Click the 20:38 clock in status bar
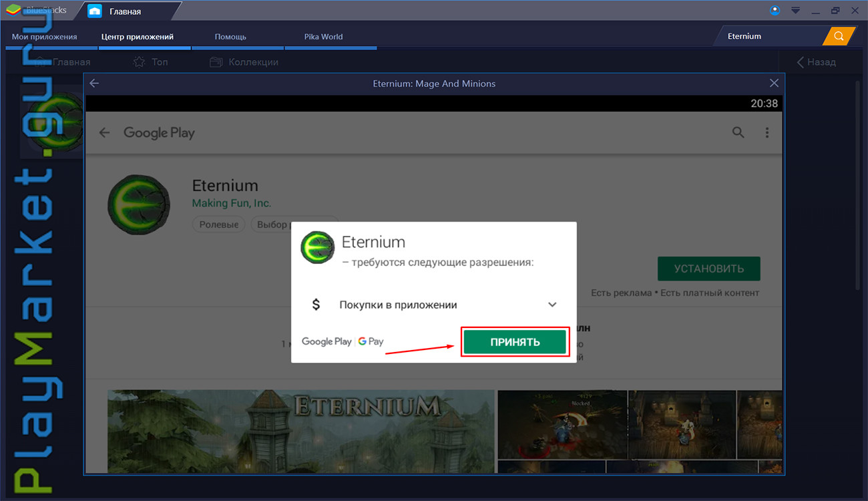 click(x=764, y=104)
